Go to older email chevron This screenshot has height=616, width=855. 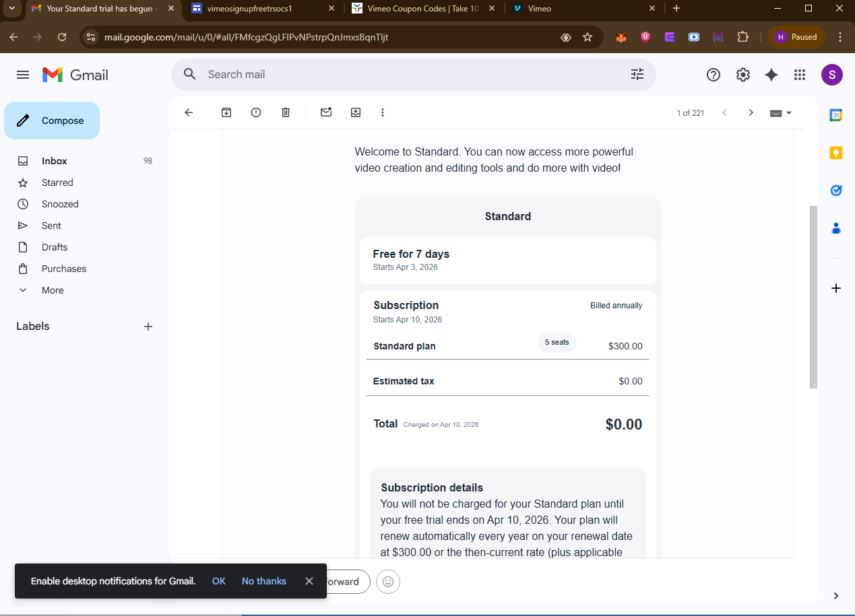751,112
